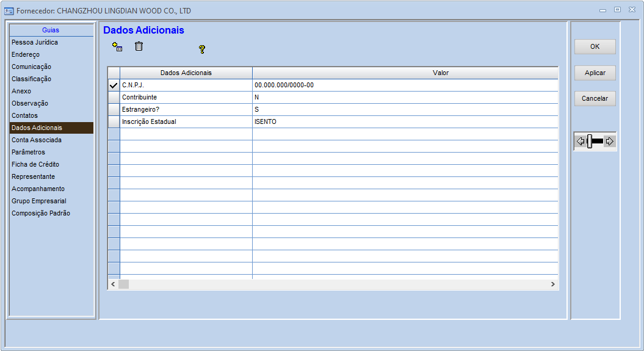Open the question mark help icon

click(202, 49)
